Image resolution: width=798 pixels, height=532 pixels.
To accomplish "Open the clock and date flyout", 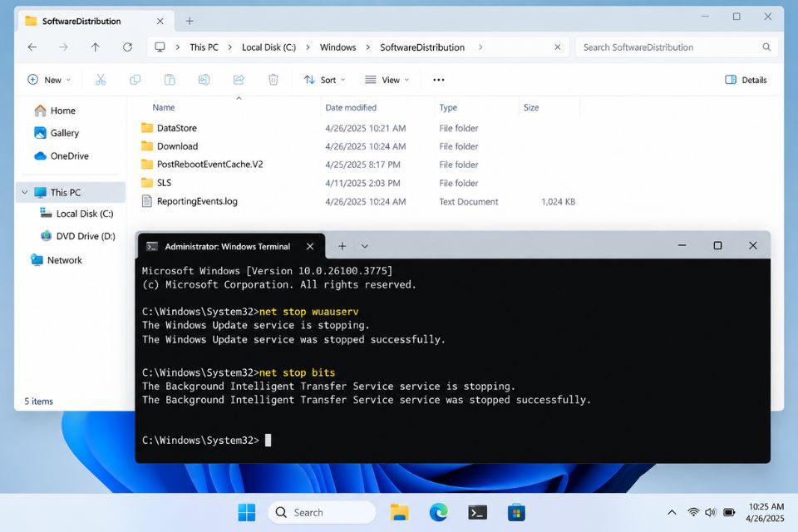I will coord(765,513).
